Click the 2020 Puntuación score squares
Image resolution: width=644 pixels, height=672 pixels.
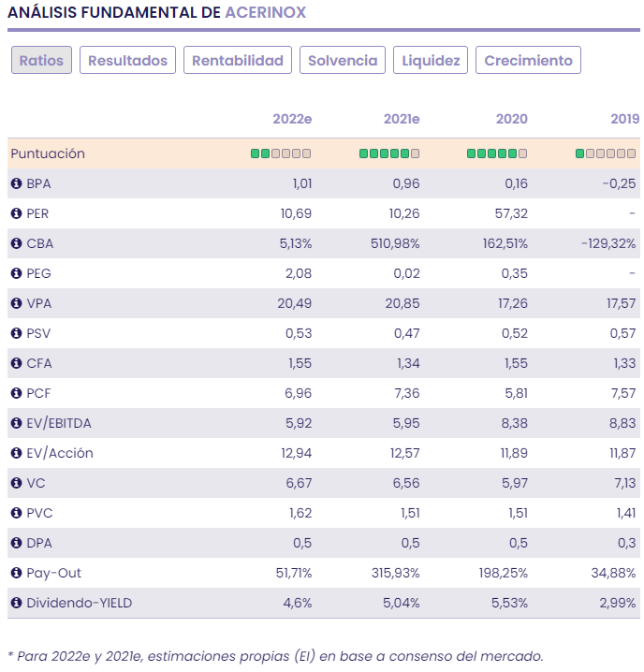(x=497, y=153)
